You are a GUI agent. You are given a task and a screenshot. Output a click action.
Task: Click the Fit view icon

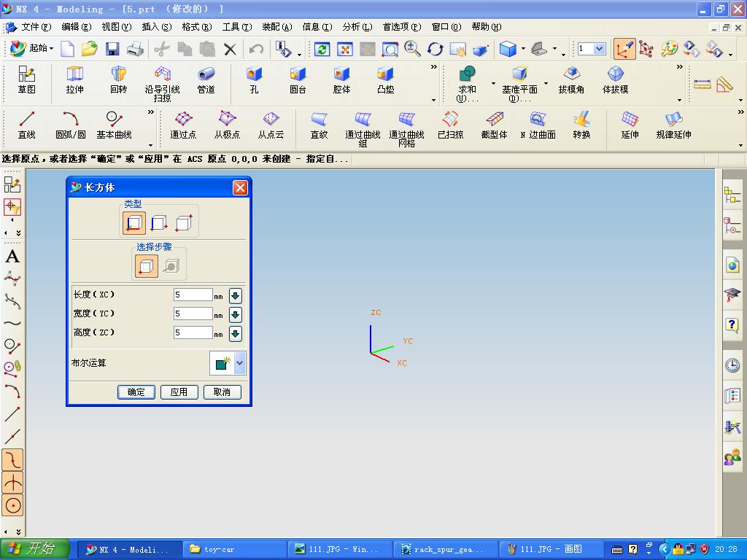click(x=344, y=49)
